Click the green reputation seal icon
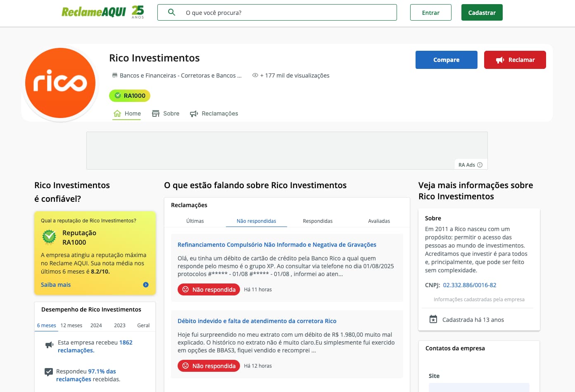 [x=49, y=237]
